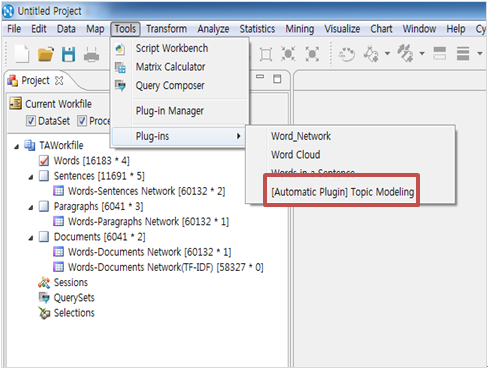The width and height of the screenshot is (488, 369).
Task: Open the Plug-in Manager
Action: tap(169, 111)
